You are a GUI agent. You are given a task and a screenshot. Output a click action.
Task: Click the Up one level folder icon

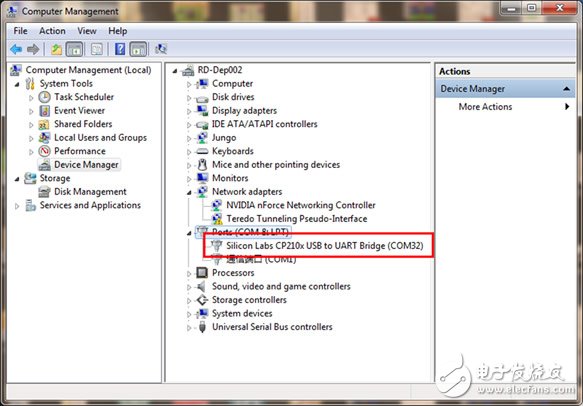click(57, 49)
